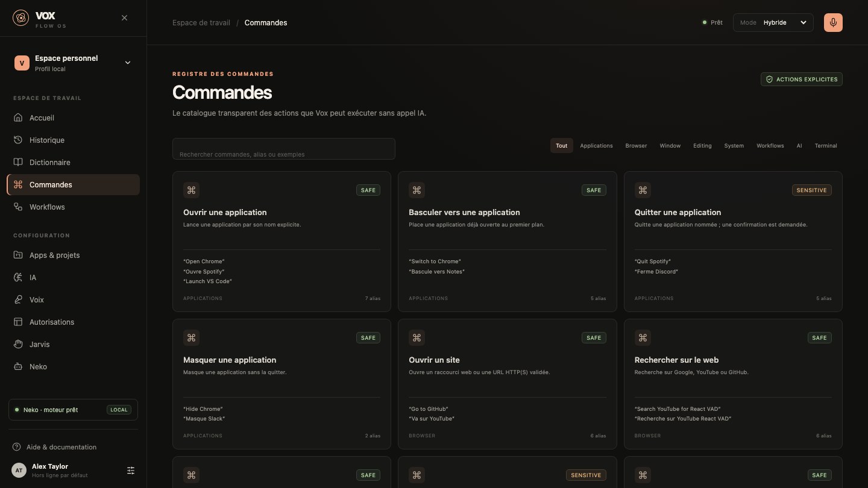This screenshot has height=488, width=868.
Task: Click the Actions explicites badge button
Action: tap(802, 80)
